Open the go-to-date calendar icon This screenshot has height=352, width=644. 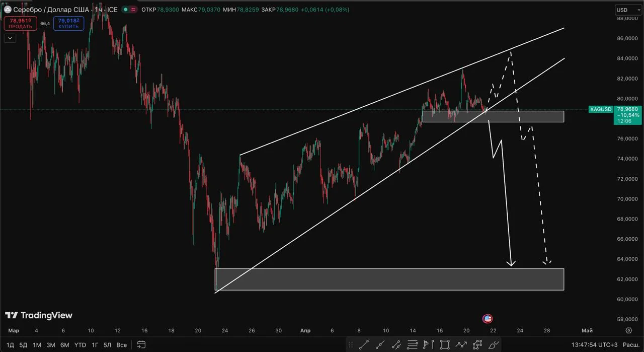141,345
